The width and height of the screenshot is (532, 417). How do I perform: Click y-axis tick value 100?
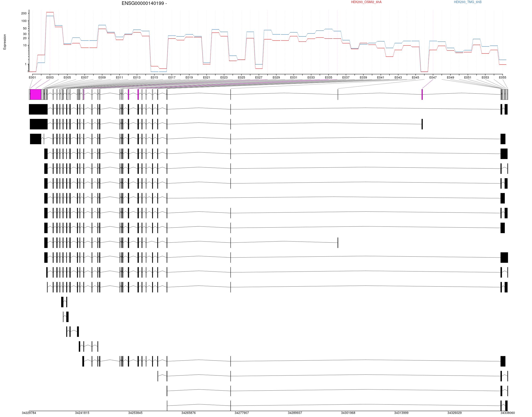tap(24, 21)
